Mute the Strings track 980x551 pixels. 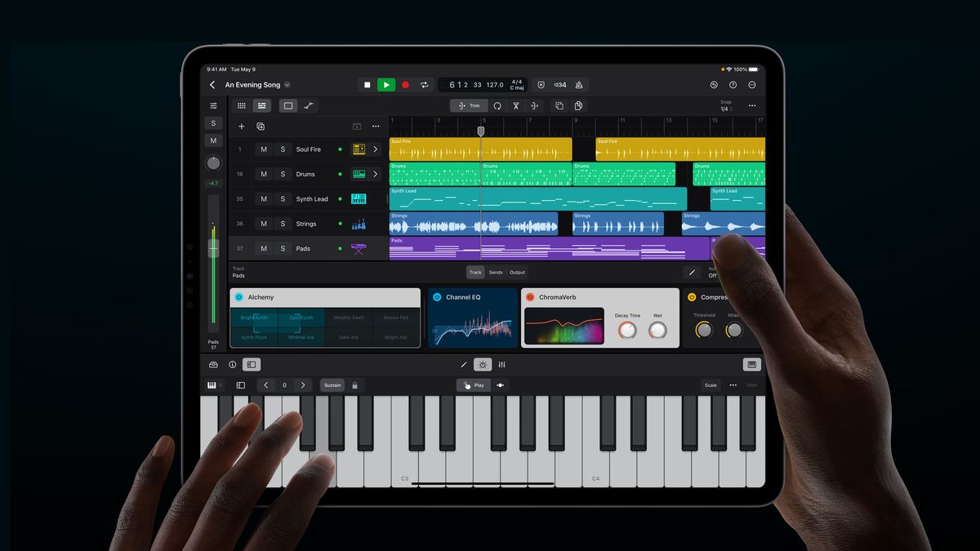[x=263, y=223]
